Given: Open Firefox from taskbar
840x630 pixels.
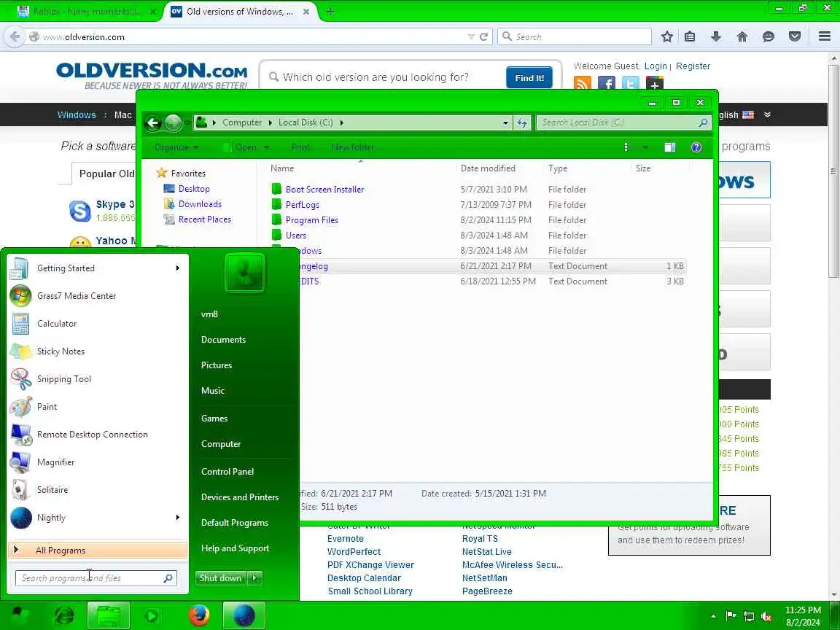Looking at the screenshot, I should (x=199, y=615).
